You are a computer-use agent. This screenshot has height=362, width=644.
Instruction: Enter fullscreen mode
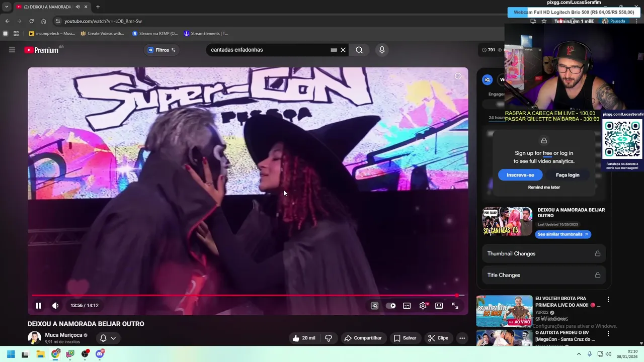click(x=455, y=305)
